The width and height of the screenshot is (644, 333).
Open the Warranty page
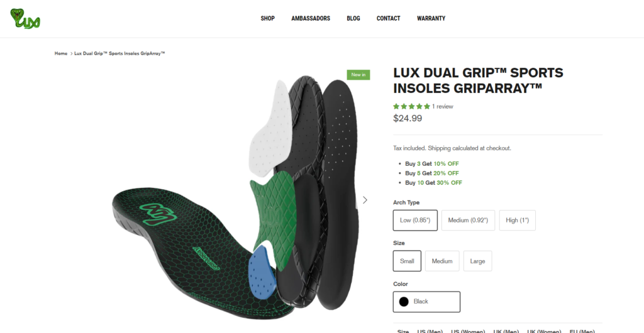(x=431, y=18)
